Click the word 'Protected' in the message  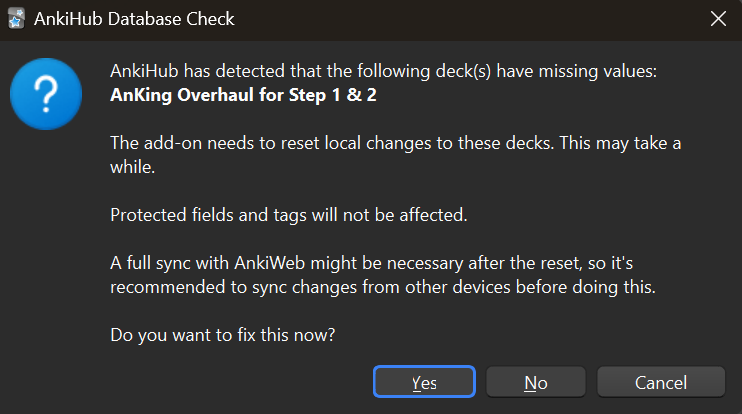[148, 215]
